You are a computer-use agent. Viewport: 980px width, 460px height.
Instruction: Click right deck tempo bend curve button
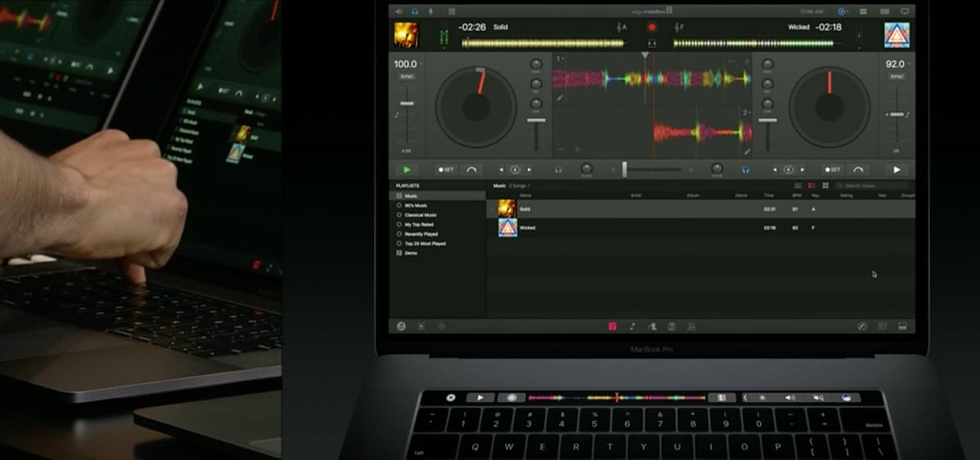(858, 169)
